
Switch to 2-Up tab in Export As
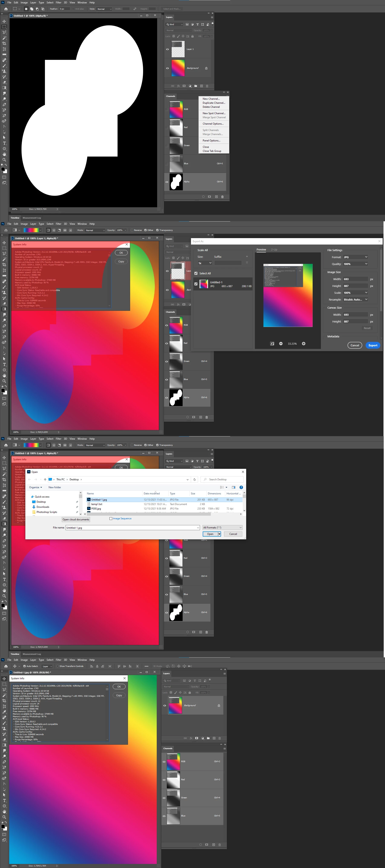pos(274,249)
